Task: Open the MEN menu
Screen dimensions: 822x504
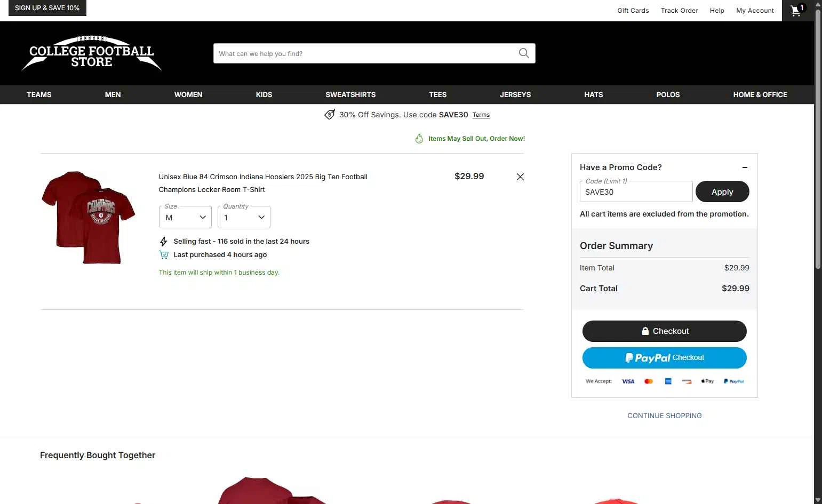Action: point(113,94)
